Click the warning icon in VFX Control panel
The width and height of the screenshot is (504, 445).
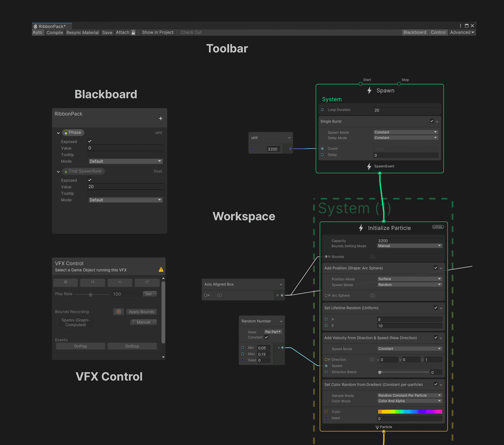click(x=162, y=269)
